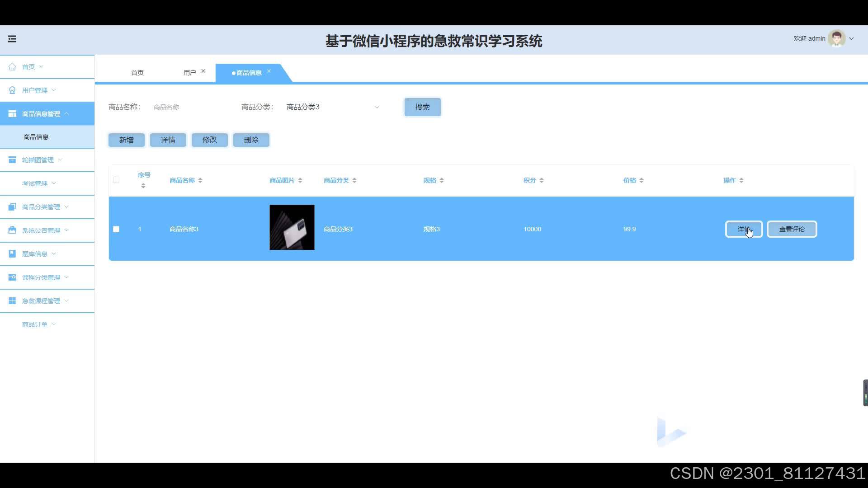The width and height of the screenshot is (868, 488).
Task: Sort table by 价格 column arrows
Action: click(642, 180)
